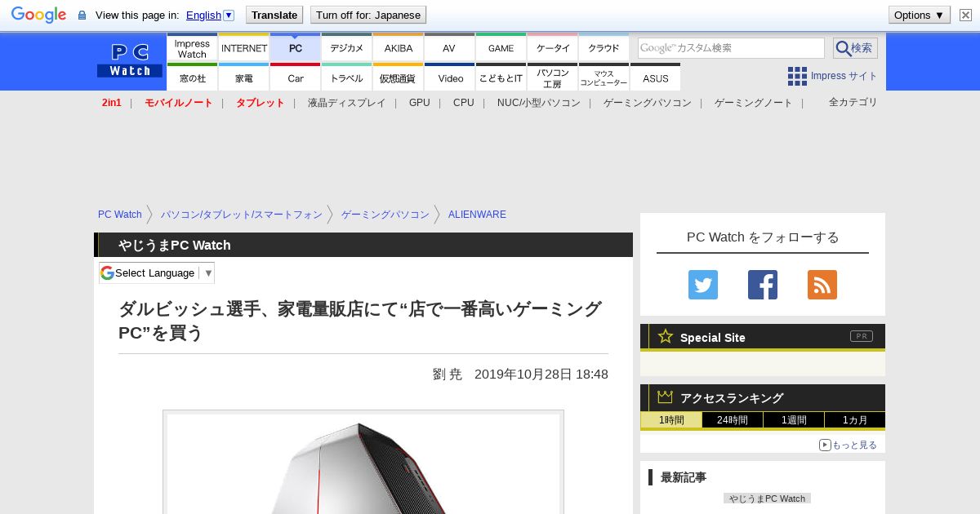Go to the 2in1 category
Image resolution: width=980 pixels, height=514 pixels.
[x=112, y=103]
